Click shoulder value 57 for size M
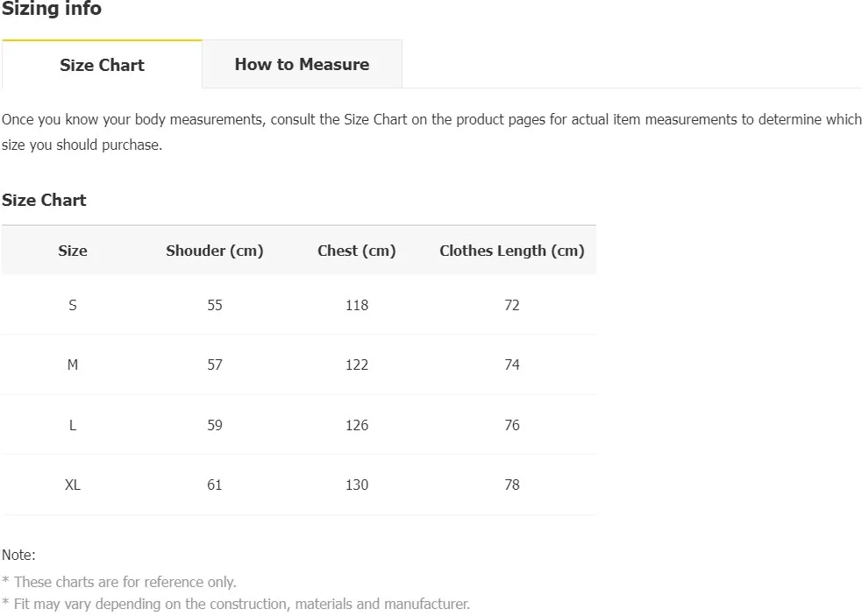Image resolution: width=862 pixels, height=616 pixels. (215, 365)
